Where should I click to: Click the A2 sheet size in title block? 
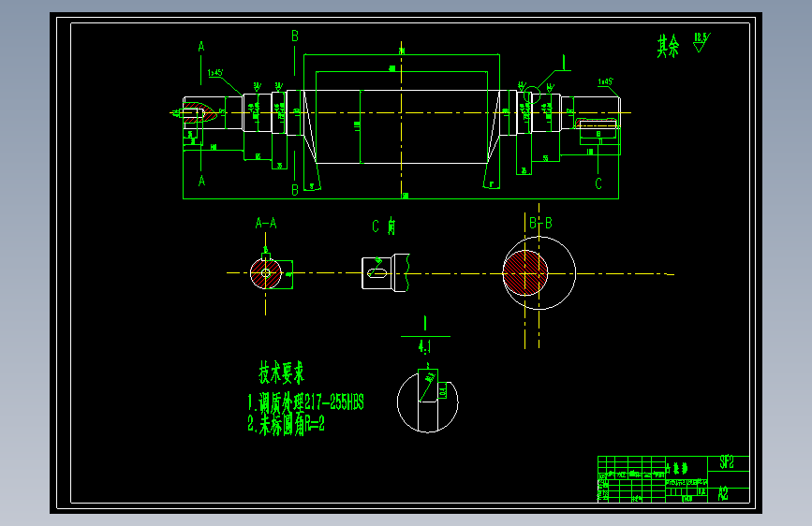723,494
